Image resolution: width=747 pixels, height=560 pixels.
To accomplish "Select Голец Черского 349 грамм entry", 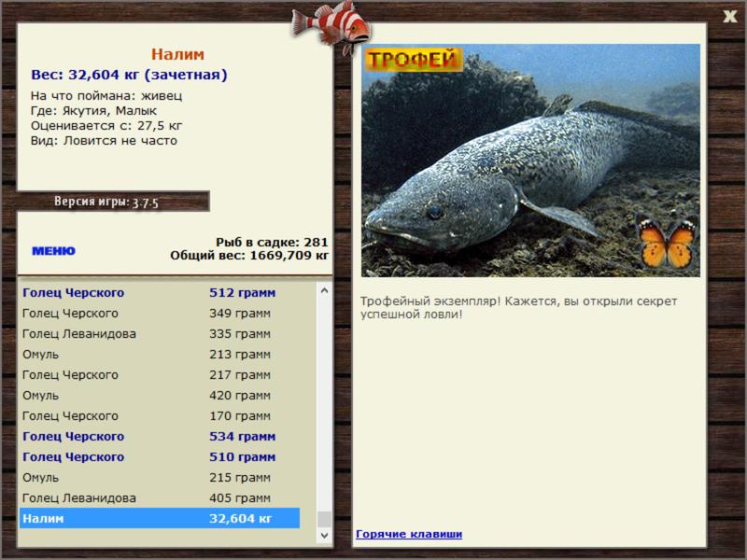I will [159, 313].
